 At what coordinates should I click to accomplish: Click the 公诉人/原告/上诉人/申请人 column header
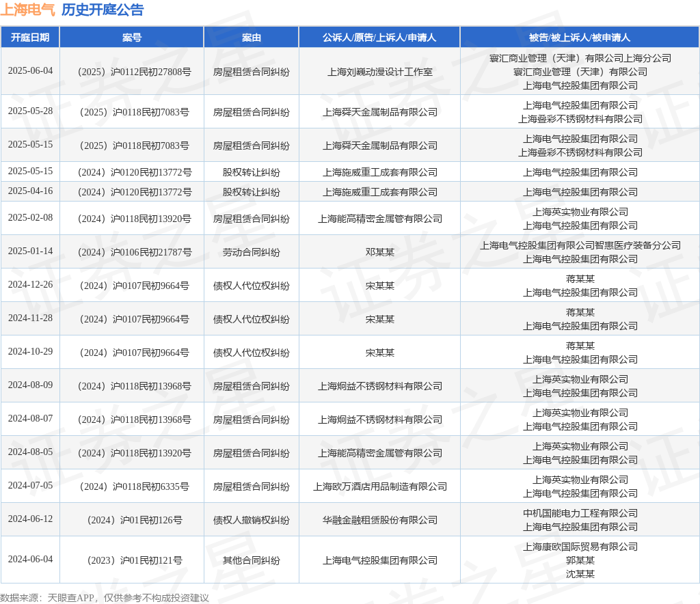point(379,38)
